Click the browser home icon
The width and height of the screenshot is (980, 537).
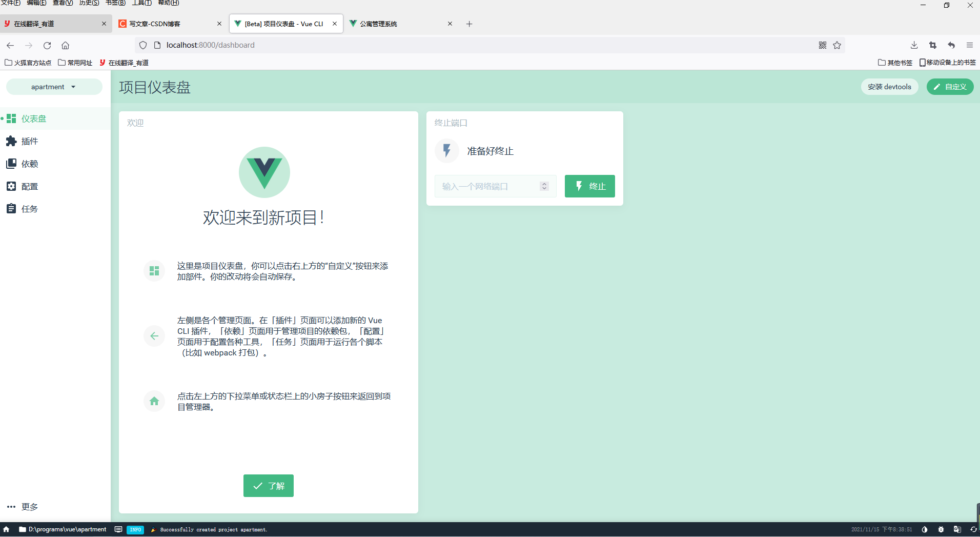(65, 45)
